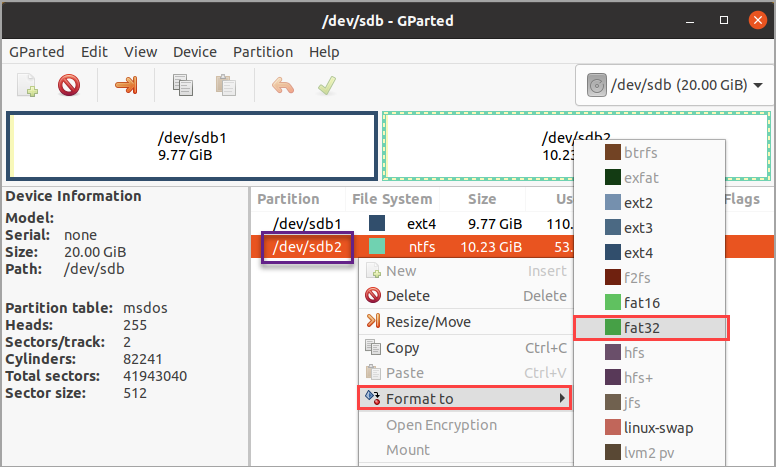Choose Delete from the context menu
Image resolution: width=776 pixels, height=467 pixels.
click(466, 296)
